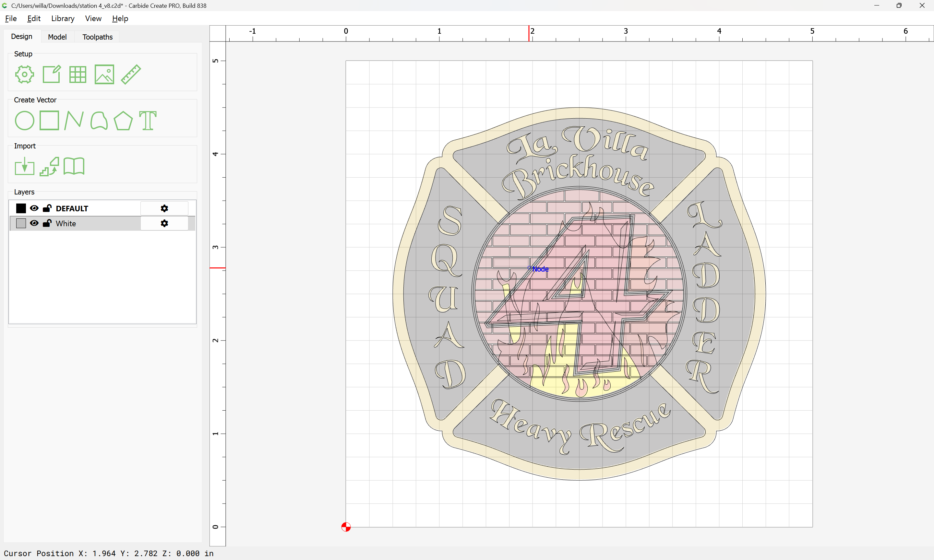Click the background image icon
934x560 pixels.
click(x=104, y=74)
